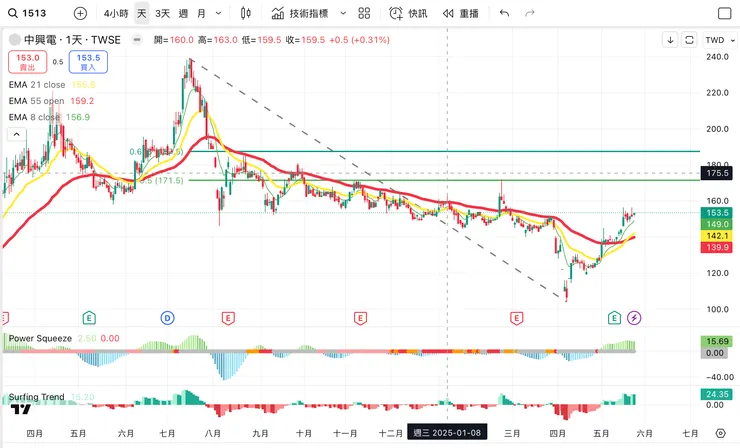Select the 天 daily timeframe
Viewport: 740px width, 448px height.
coord(142,13)
